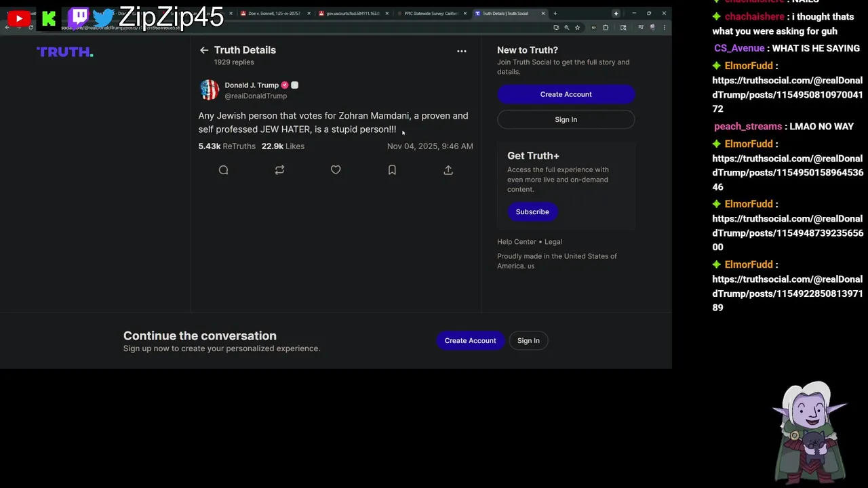Click the Twitch overlay icon
868x488 pixels.
[79, 18]
